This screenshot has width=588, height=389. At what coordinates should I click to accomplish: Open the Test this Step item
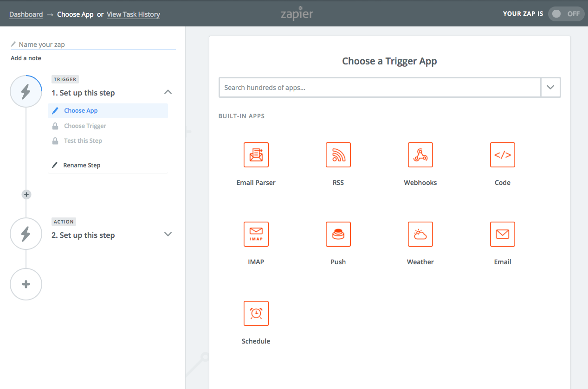(83, 140)
